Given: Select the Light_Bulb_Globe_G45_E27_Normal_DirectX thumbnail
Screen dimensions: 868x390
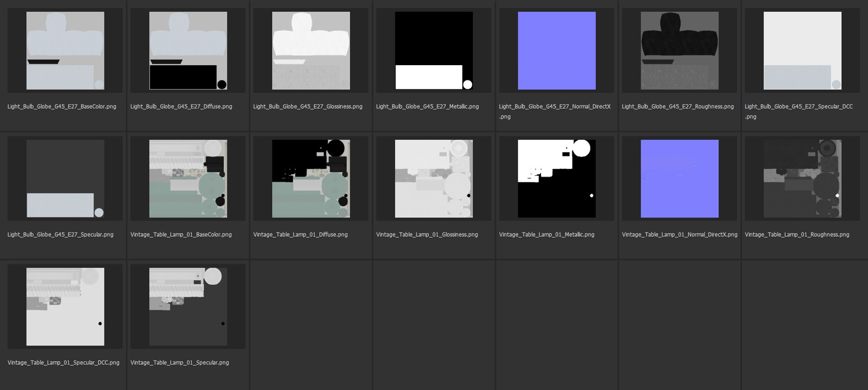Looking at the screenshot, I should pyautogui.click(x=557, y=51).
